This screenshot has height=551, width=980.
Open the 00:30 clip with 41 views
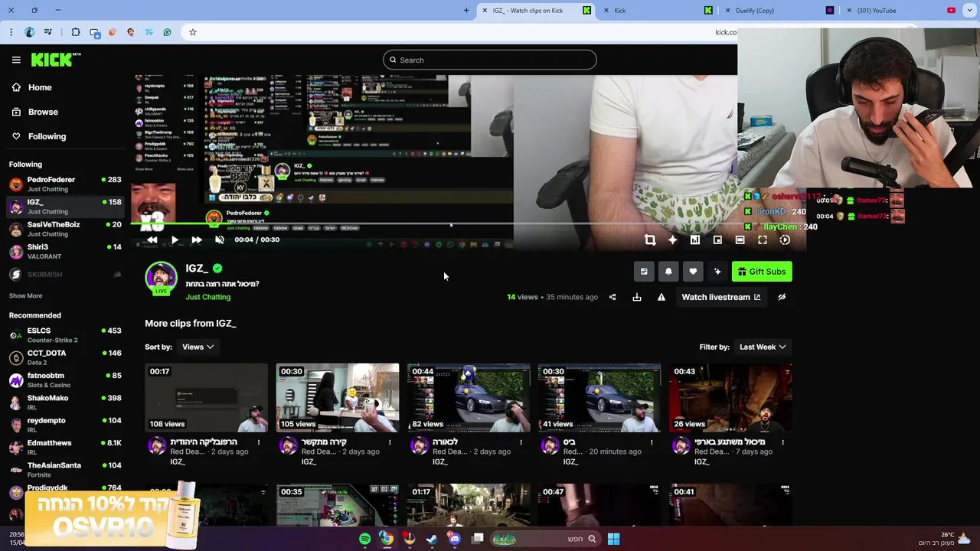point(599,398)
